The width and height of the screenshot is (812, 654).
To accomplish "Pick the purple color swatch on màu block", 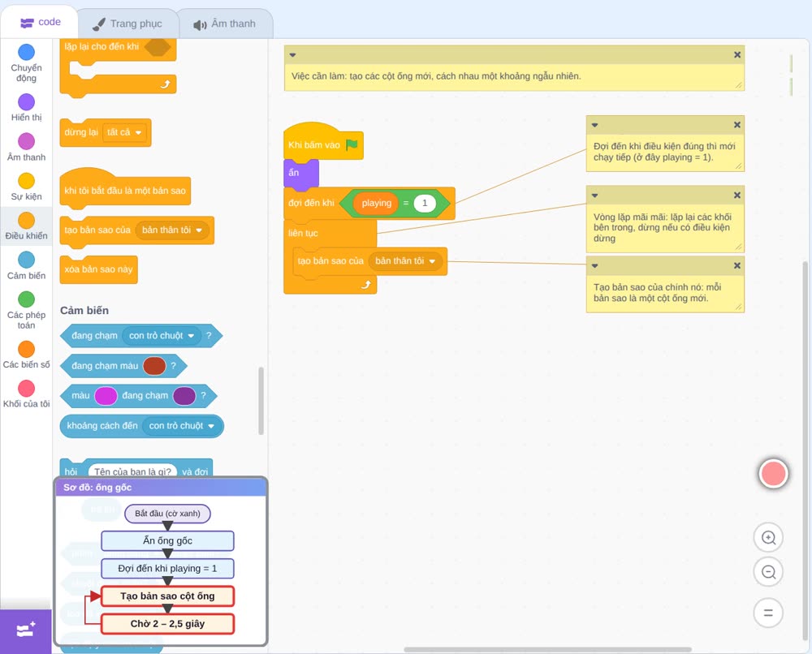I will pos(184,396).
